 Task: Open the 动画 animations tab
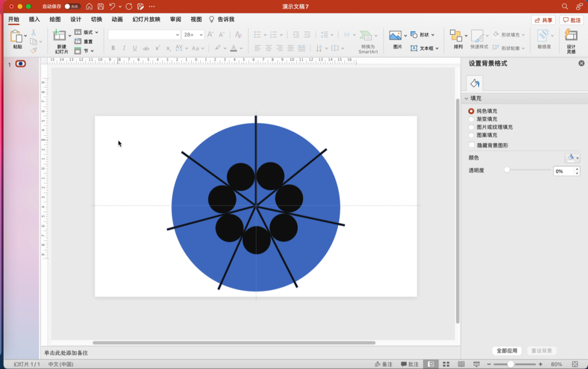pos(117,19)
